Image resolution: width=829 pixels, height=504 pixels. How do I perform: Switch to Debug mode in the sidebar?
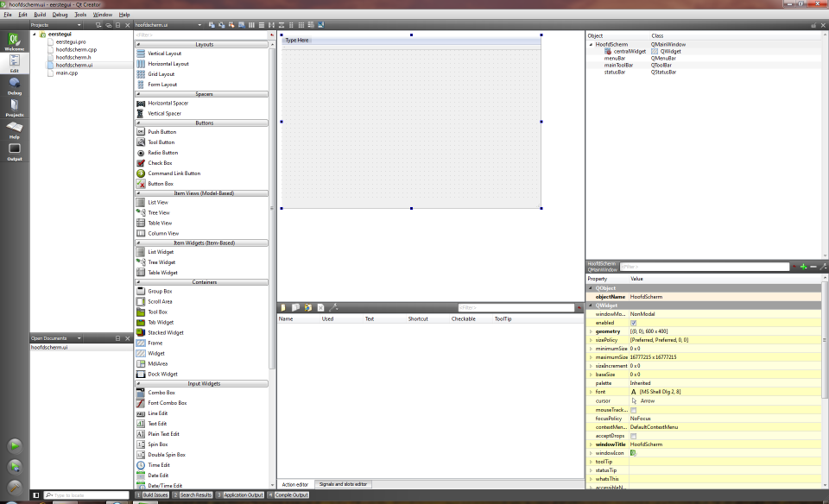14,85
